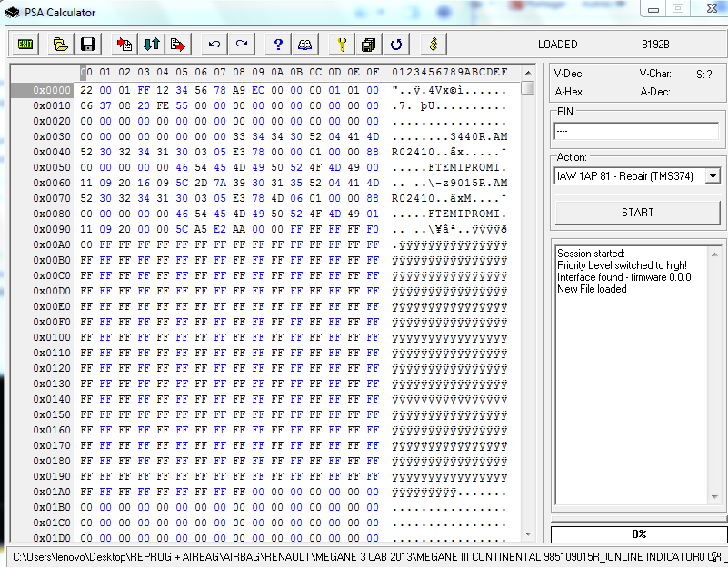The width and height of the screenshot is (728, 568).
Task: Redo the edit with the redo arrow
Action: [x=241, y=45]
